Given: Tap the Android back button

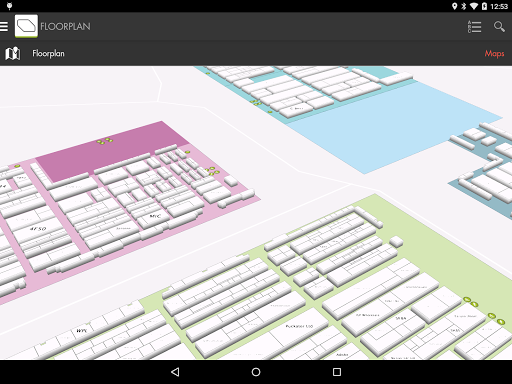Looking at the screenshot, I should [175, 372].
